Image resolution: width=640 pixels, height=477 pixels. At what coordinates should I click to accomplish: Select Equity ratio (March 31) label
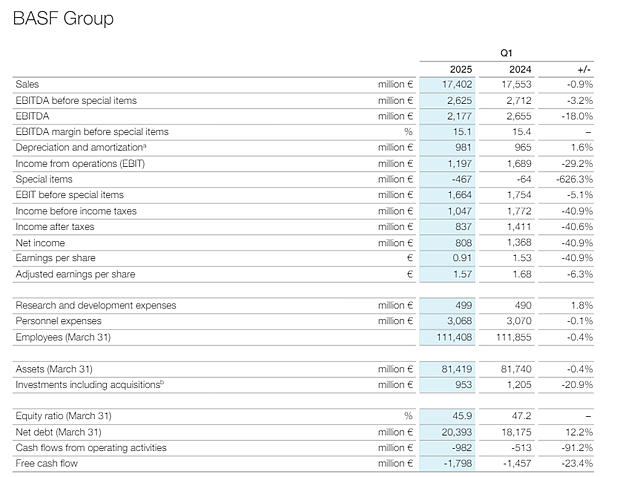coord(63,416)
